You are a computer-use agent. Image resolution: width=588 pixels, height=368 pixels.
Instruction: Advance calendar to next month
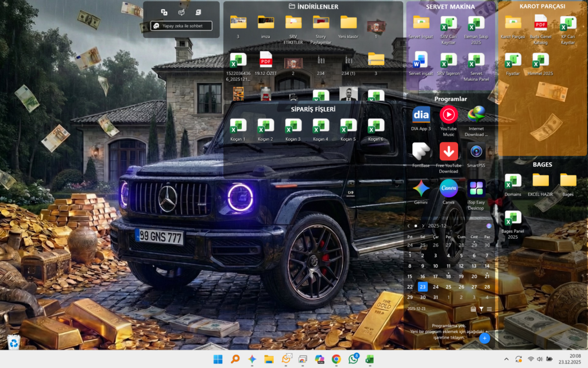423,226
